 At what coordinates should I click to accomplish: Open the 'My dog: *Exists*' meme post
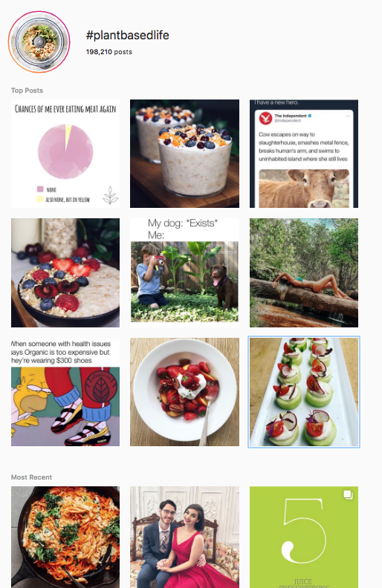(184, 273)
